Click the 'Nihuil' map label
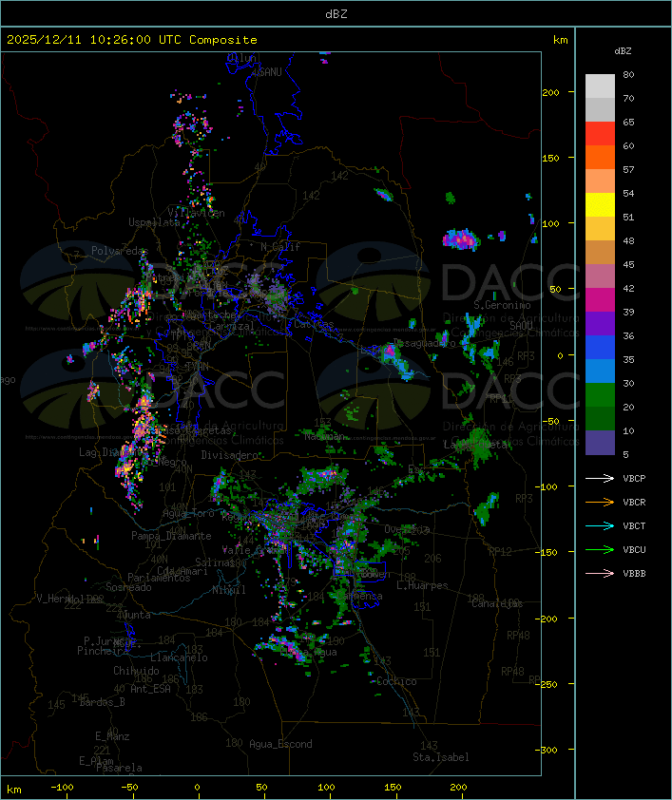Viewport: 672px width, 800px height. coord(230,590)
